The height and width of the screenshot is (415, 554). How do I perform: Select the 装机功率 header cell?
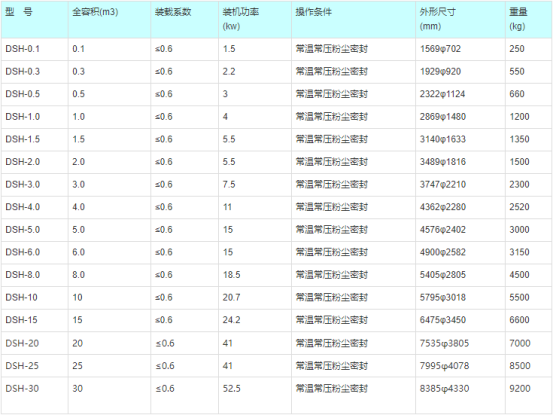pos(255,20)
